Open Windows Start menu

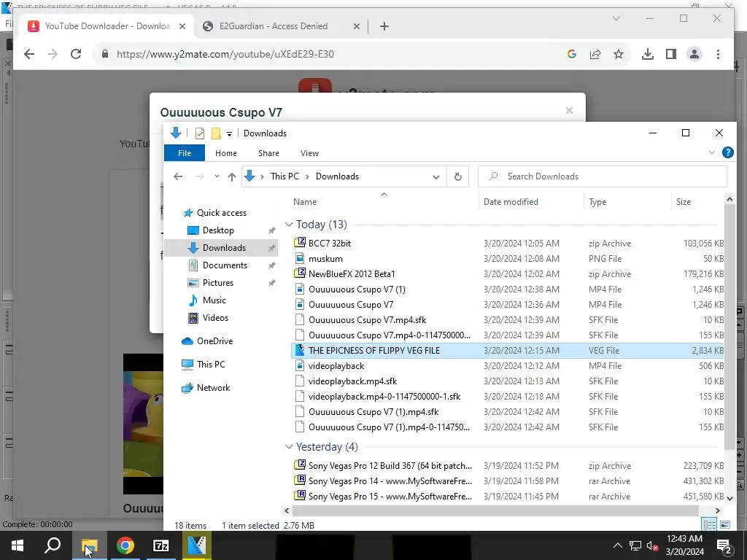(x=18, y=545)
